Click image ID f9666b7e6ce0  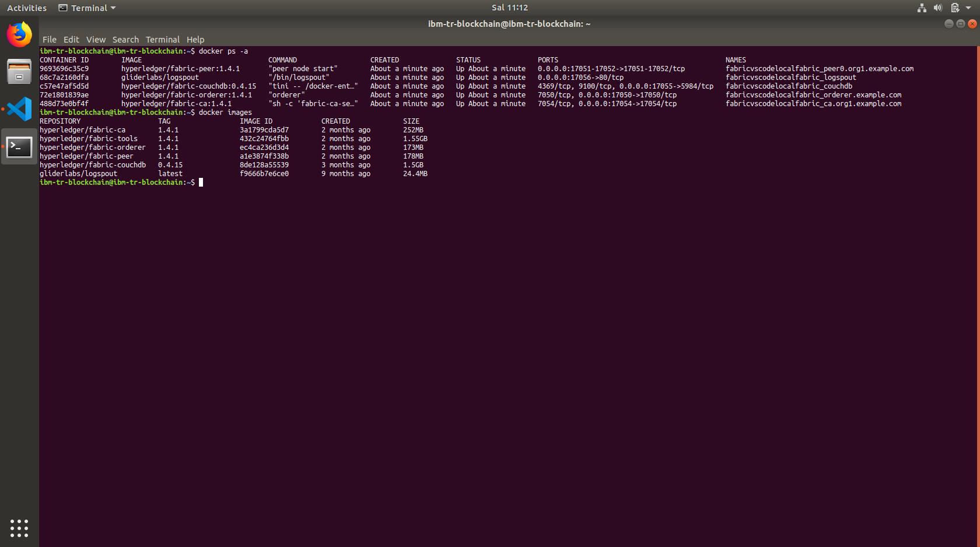[x=264, y=174]
